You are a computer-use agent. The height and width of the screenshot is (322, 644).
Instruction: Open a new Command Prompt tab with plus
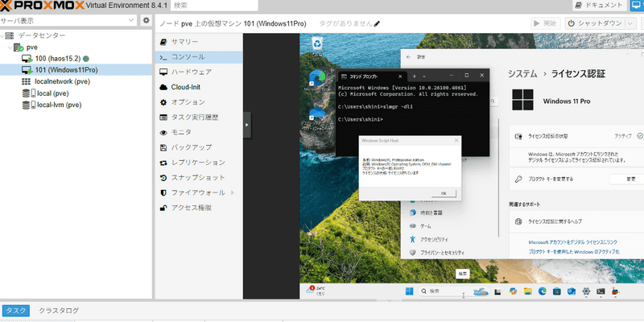click(x=415, y=76)
